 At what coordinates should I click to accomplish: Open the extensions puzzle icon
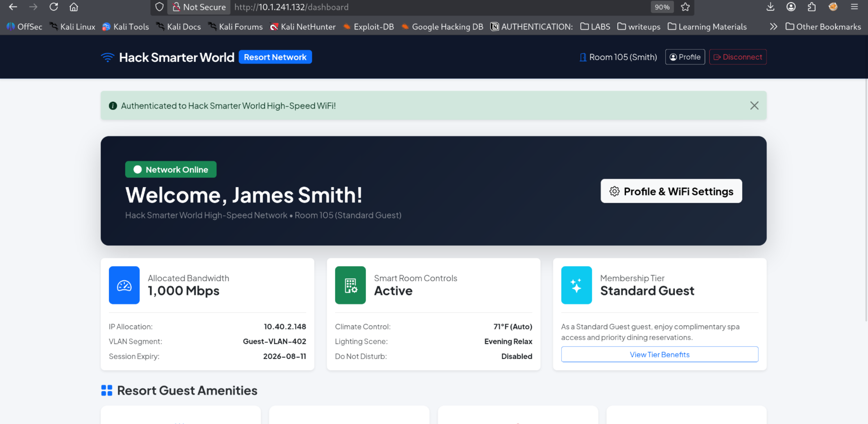pos(812,7)
